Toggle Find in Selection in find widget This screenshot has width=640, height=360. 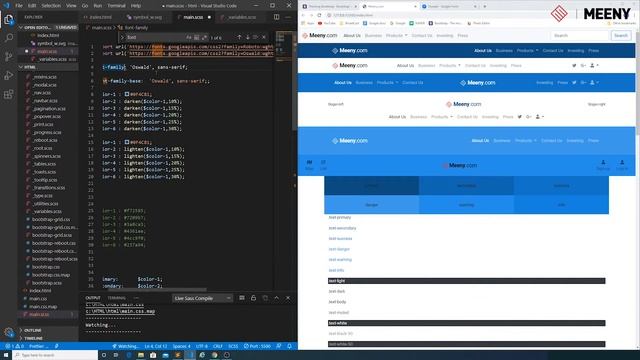[x=256, y=37]
